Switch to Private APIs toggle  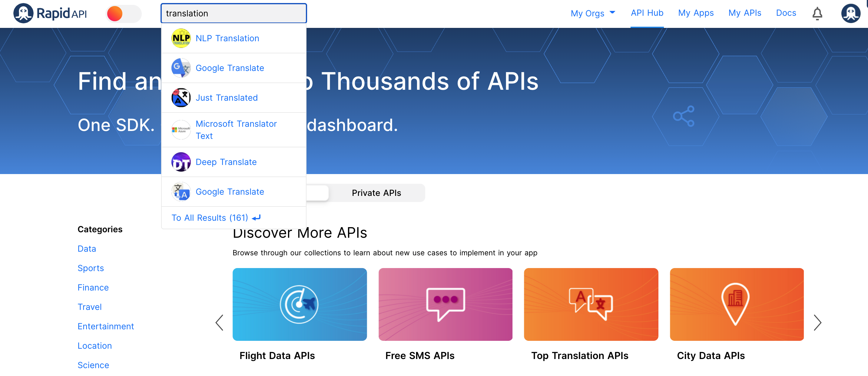[376, 193]
